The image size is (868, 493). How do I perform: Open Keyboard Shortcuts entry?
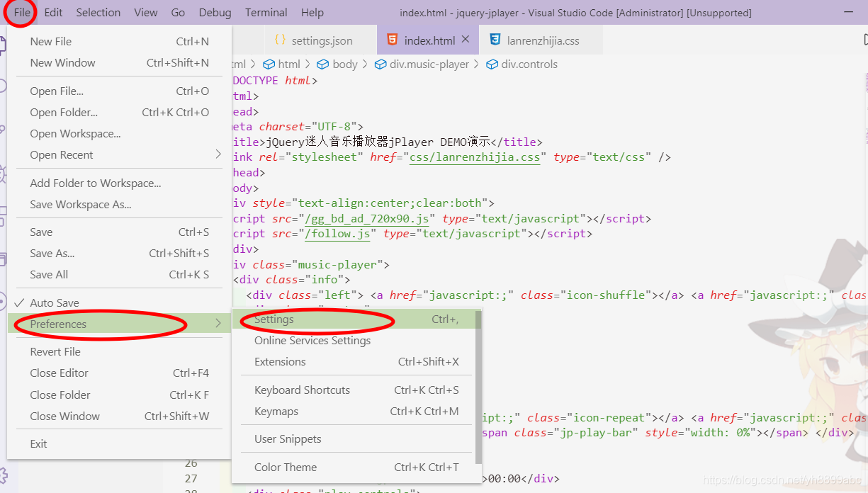coord(354,390)
